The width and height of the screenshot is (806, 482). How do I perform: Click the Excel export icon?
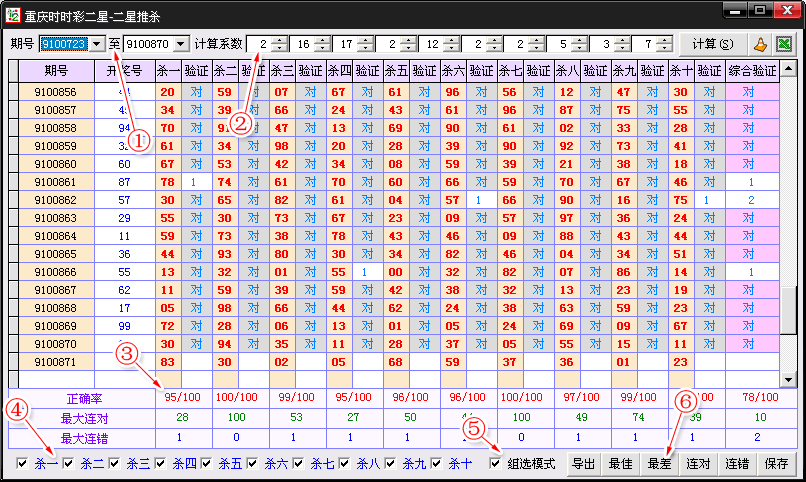pyautogui.click(x=785, y=44)
